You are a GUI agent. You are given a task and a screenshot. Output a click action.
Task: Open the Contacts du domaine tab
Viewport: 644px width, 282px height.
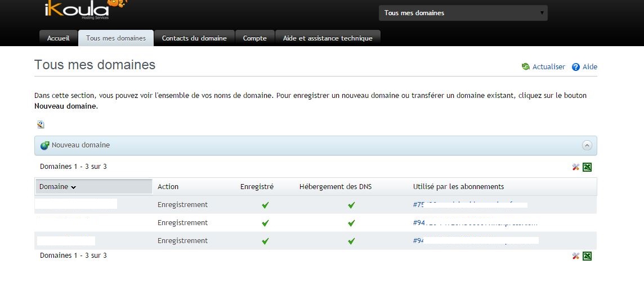coord(194,38)
